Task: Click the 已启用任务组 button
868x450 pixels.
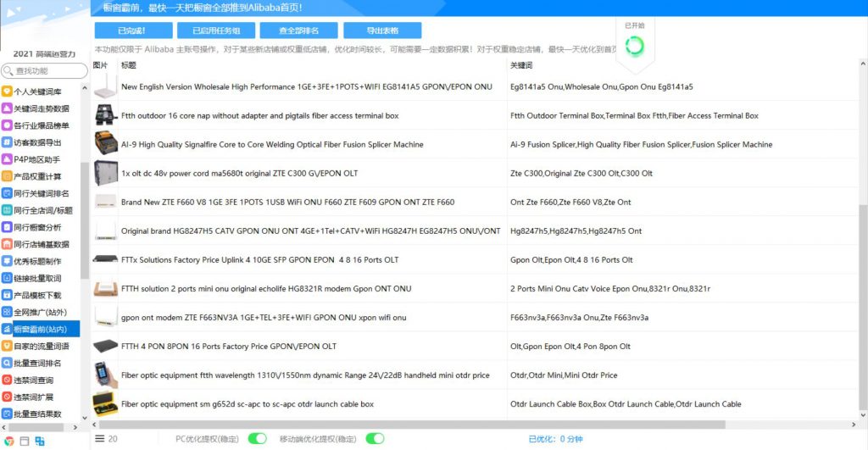Action: pos(216,31)
